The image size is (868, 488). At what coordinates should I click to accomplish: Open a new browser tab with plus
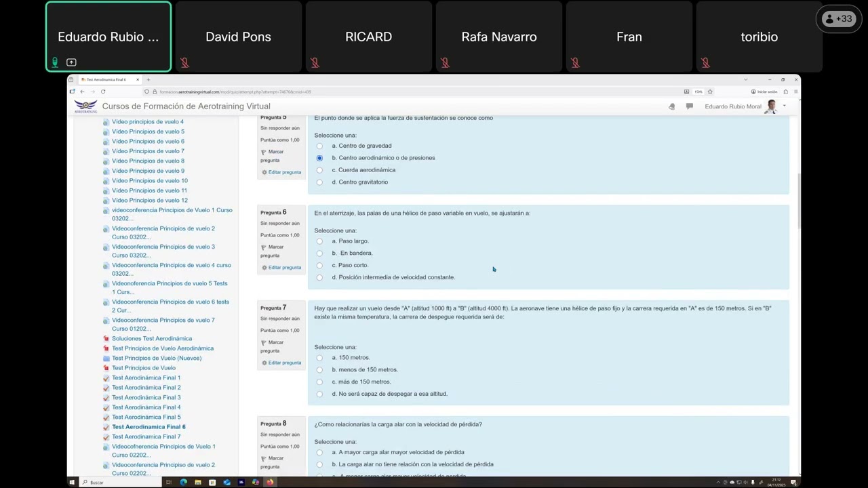(x=149, y=80)
